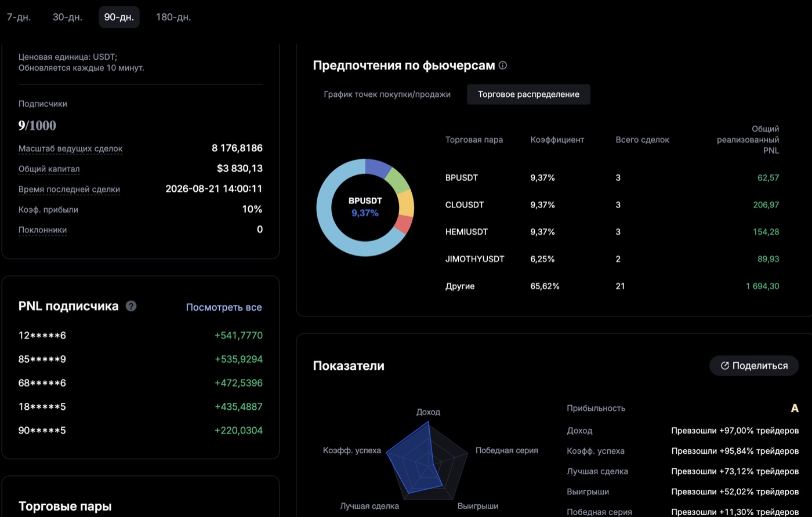Click the help icon next to PNL подписчика
The width and height of the screenshot is (812, 517).
[x=131, y=306]
